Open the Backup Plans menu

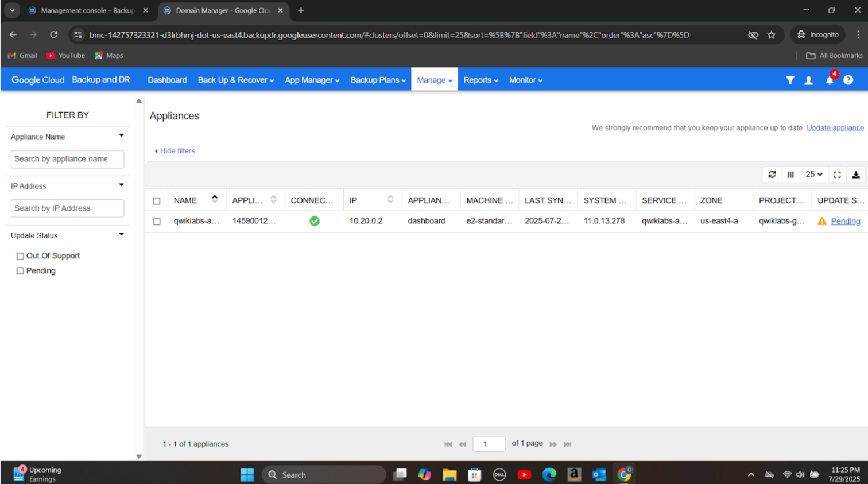[x=378, y=80]
